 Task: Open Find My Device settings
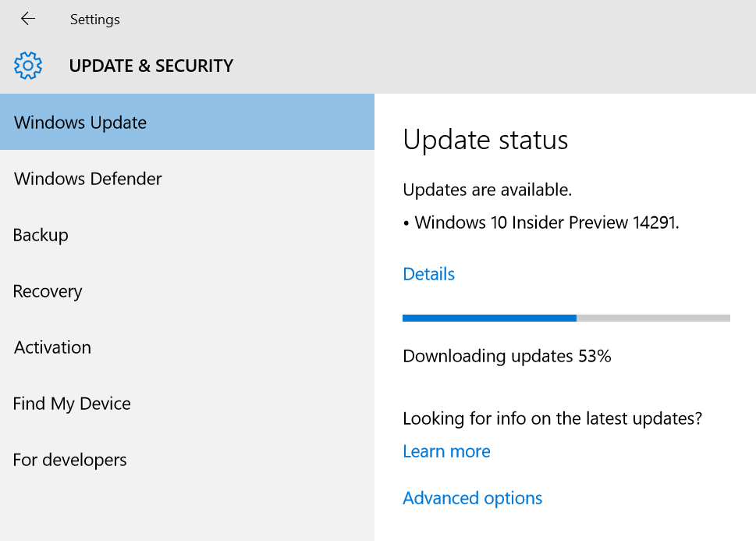pyautogui.click(x=72, y=404)
